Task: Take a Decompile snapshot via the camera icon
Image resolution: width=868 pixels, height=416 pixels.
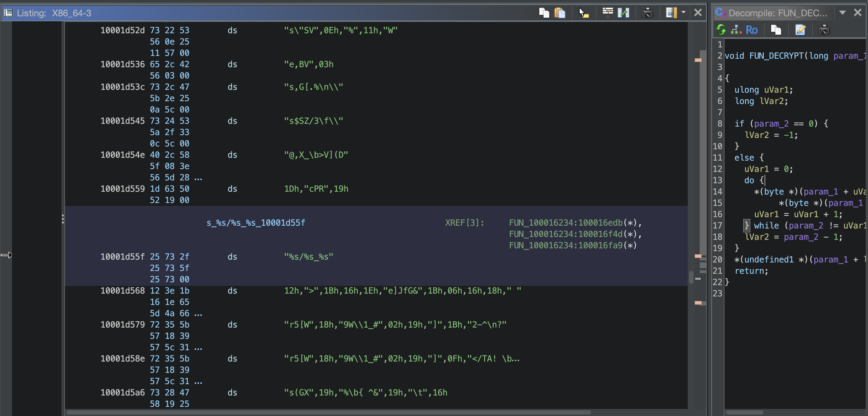Action: [x=824, y=30]
